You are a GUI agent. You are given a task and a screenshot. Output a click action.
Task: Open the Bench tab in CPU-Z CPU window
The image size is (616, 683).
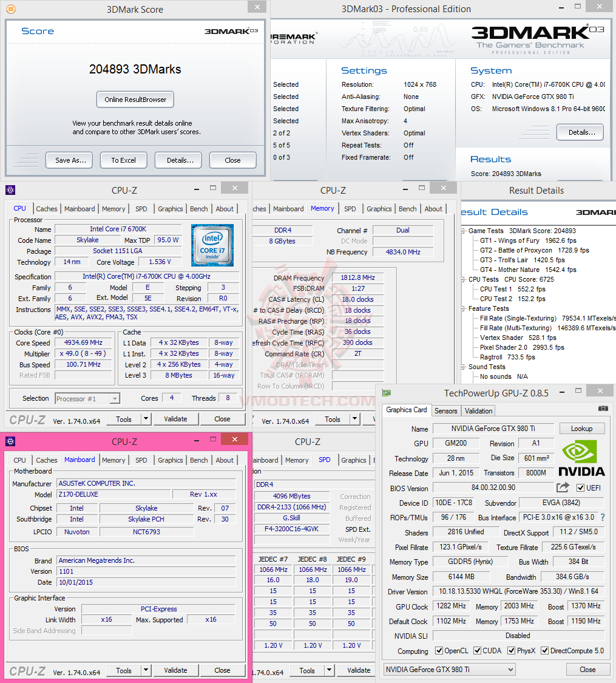pos(199,209)
